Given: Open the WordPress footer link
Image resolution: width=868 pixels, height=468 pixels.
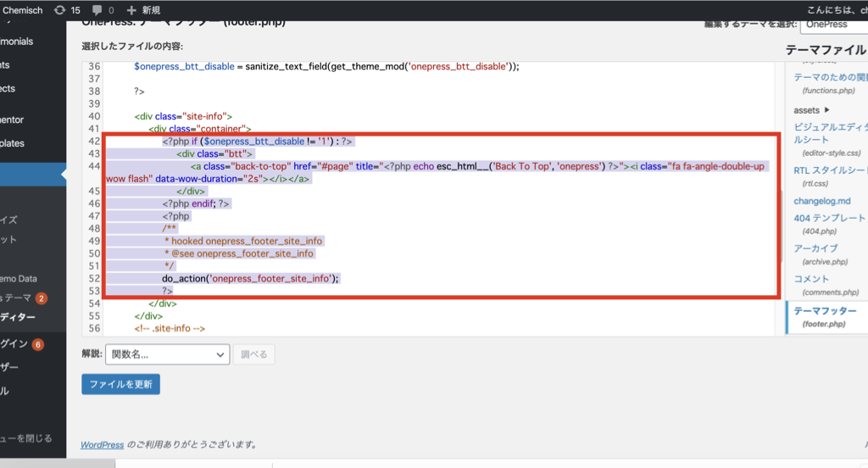Looking at the screenshot, I should [103, 445].
